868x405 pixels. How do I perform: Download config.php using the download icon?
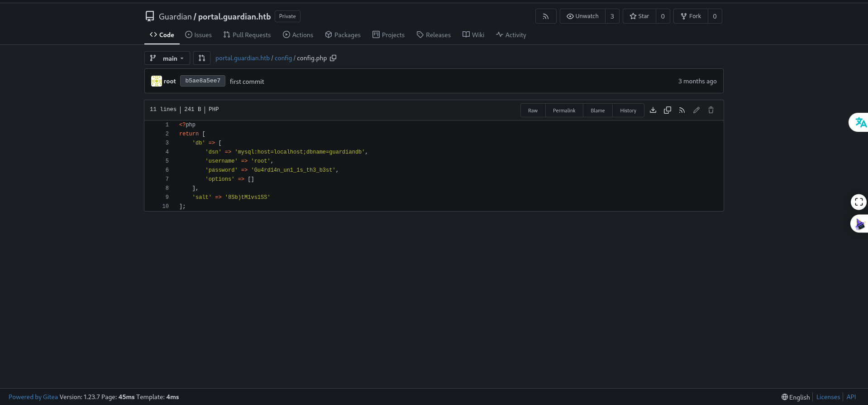pyautogui.click(x=653, y=110)
